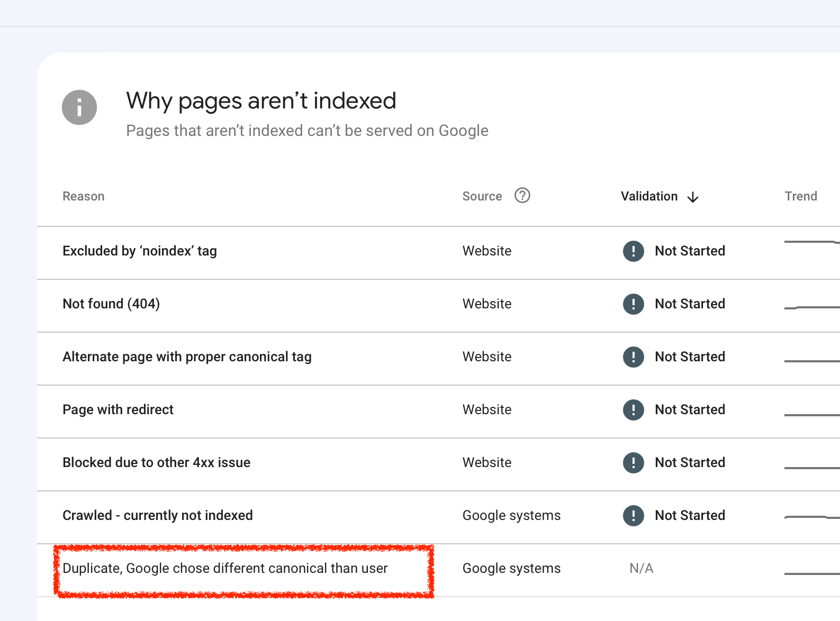Click Google systems in the Crawled row
The image size is (840, 621).
point(511,515)
